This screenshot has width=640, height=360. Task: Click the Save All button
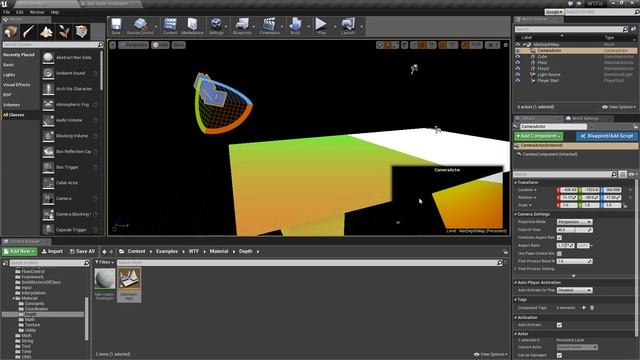point(82,251)
